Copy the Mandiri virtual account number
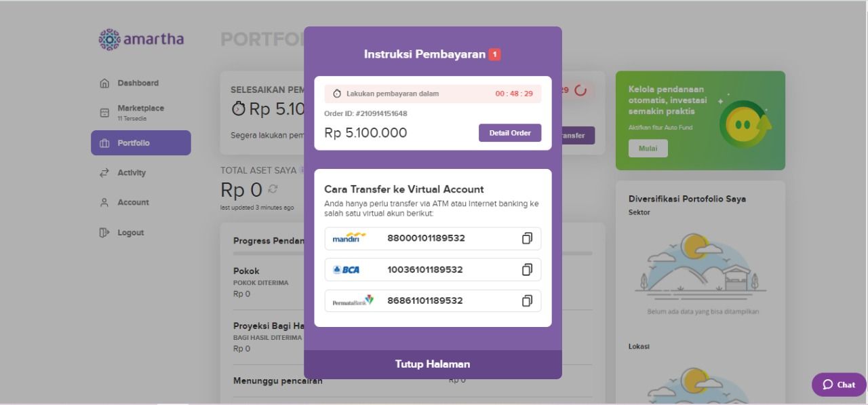This screenshot has height=405, width=868. pyautogui.click(x=527, y=238)
